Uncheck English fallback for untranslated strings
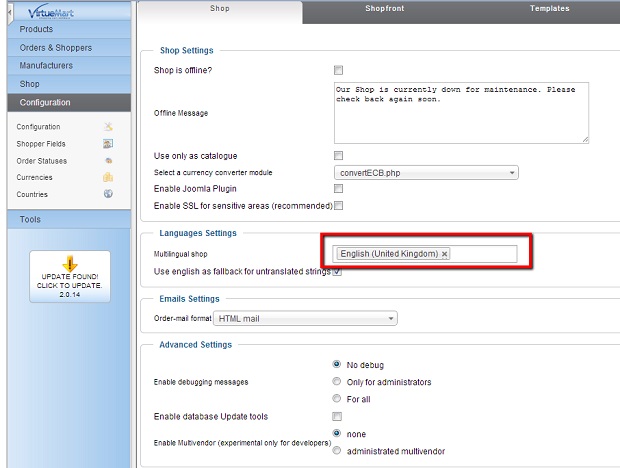 pos(337,272)
